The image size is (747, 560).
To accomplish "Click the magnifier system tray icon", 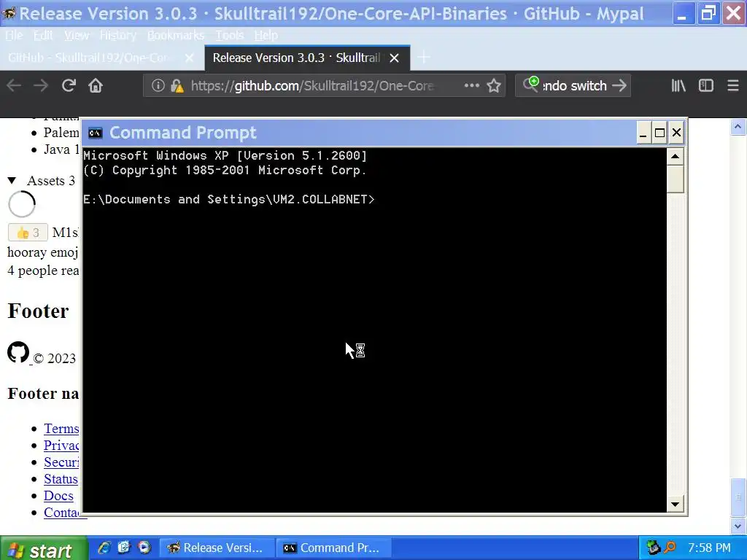I will pos(670,548).
